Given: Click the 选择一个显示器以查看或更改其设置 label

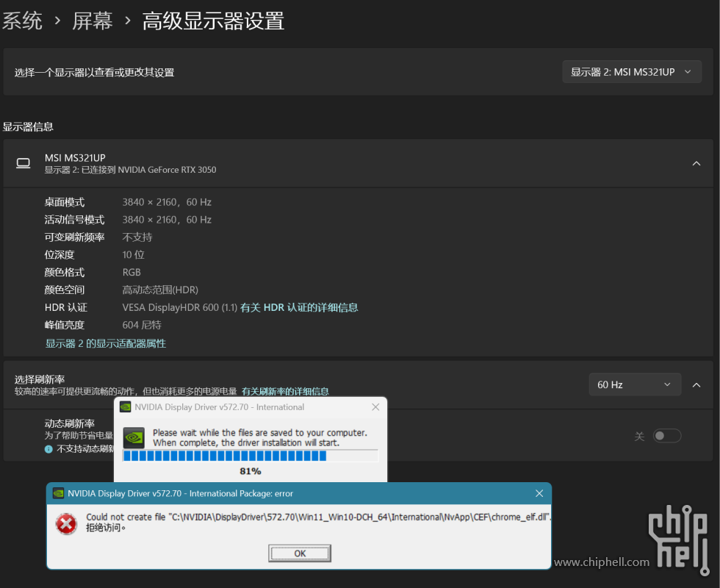Looking at the screenshot, I should pos(94,72).
